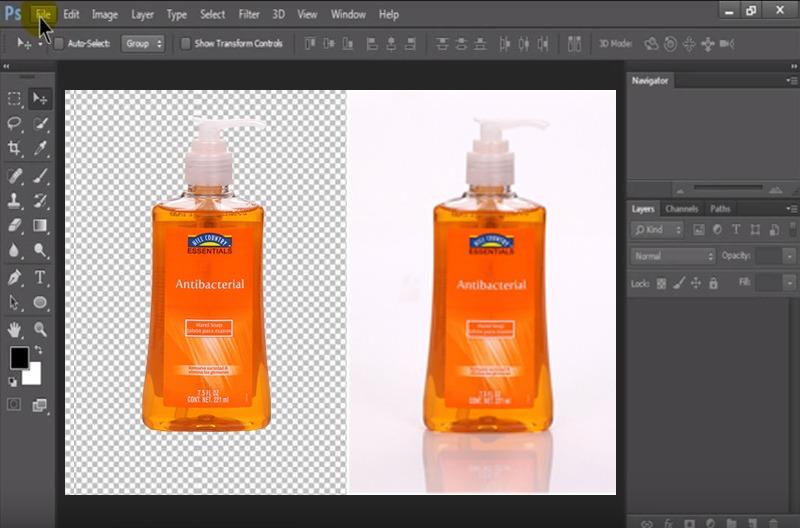Click the Opacity value field
The width and height of the screenshot is (800, 528).
769,256
